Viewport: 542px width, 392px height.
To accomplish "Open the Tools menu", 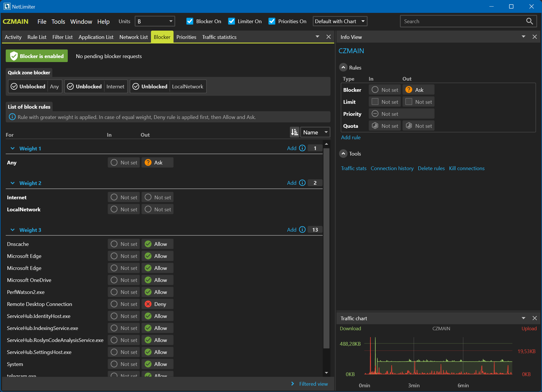I will coord(58,21).
